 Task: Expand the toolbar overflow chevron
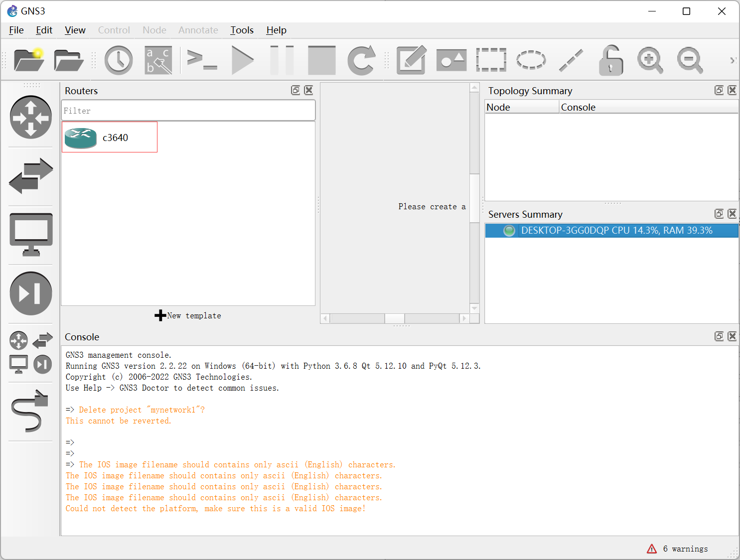pyautogui.click(x=733, y=60)
